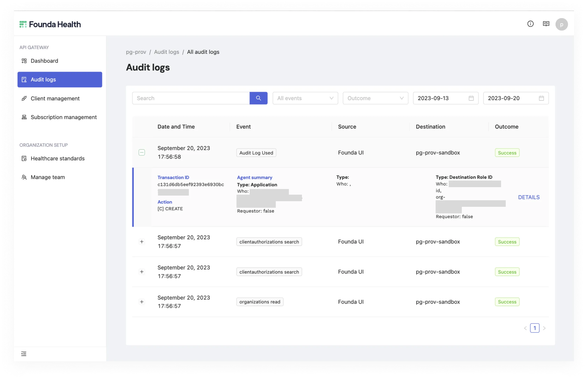Open the user avatar 'p' menu

561,24
